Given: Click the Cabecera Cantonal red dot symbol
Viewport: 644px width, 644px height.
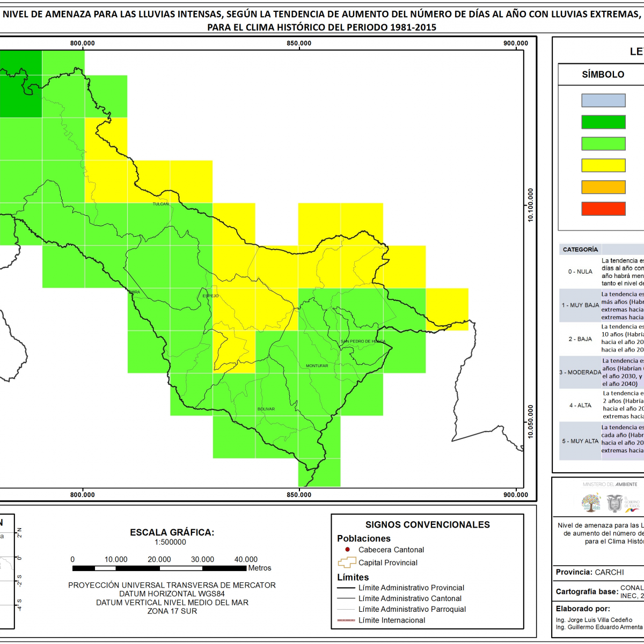Looking at the screenshot, I should point(347,550).
